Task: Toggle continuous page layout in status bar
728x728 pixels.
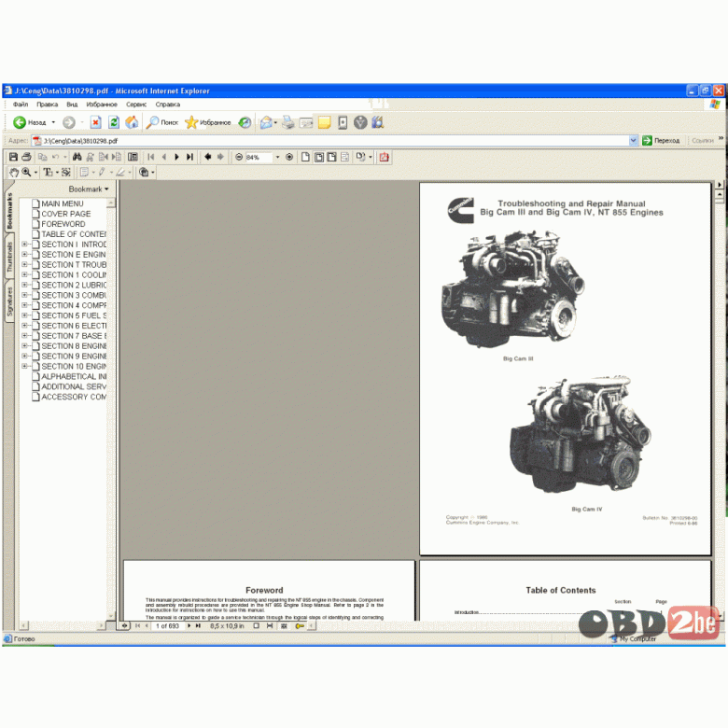Action: click(270, 626)
